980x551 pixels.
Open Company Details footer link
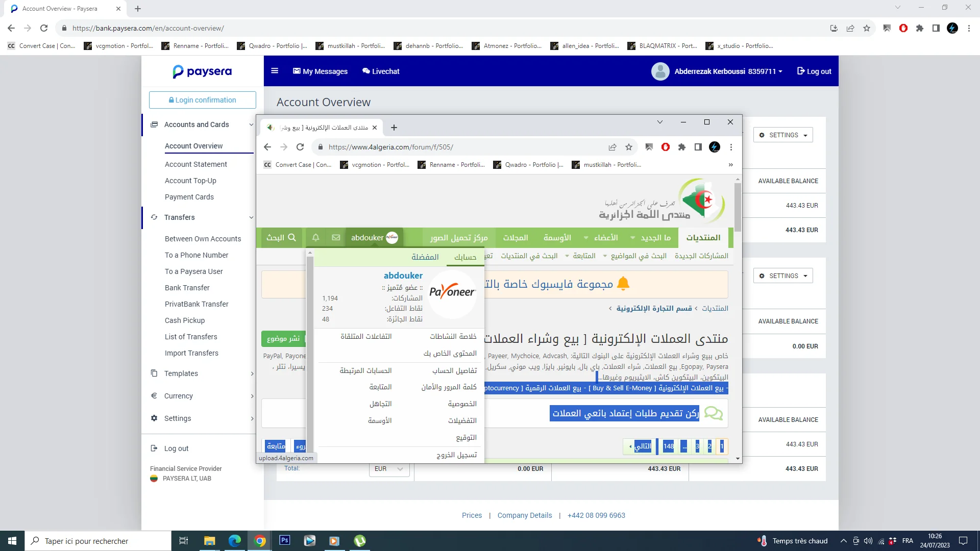[x=525, y=515]
